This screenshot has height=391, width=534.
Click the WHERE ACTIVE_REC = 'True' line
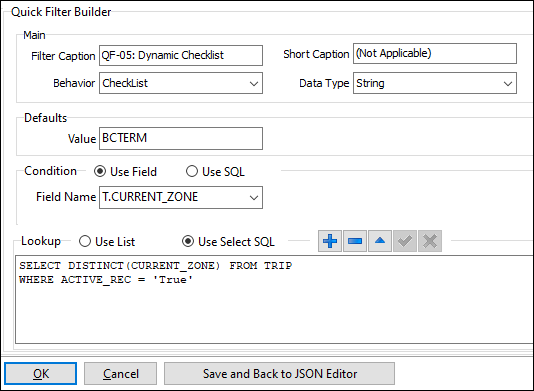click(x=106, y=280)
